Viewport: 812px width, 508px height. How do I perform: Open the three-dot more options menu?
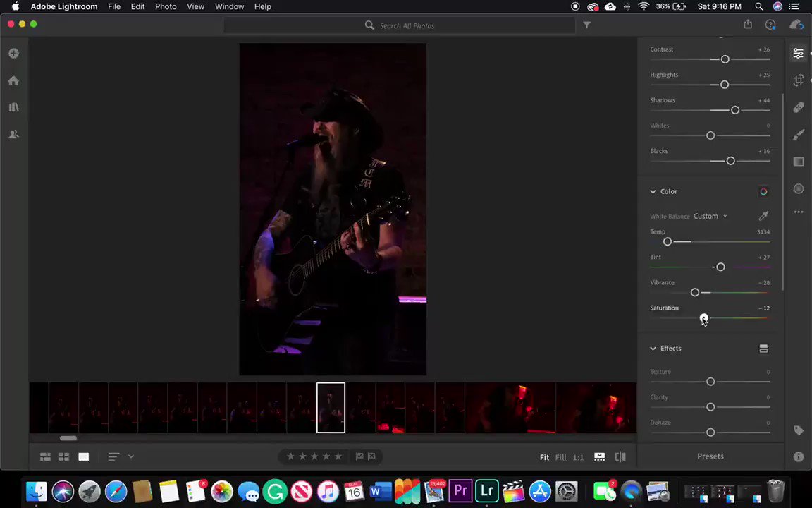(798, 212)
